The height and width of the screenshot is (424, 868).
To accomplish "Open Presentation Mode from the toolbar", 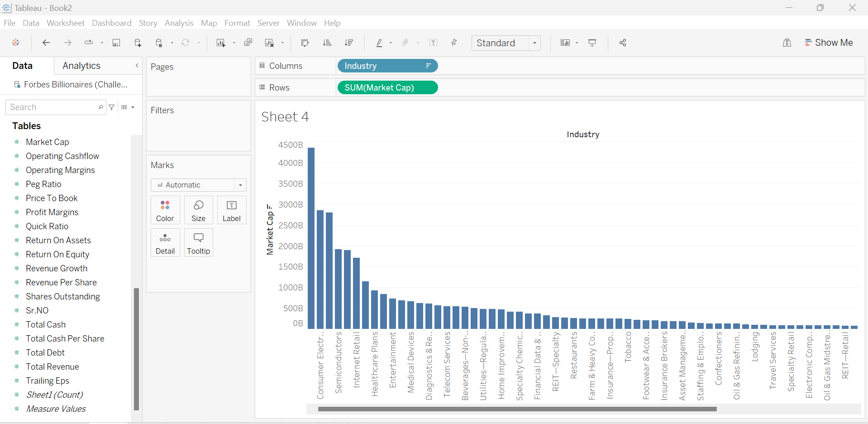I will pos(592,43).
